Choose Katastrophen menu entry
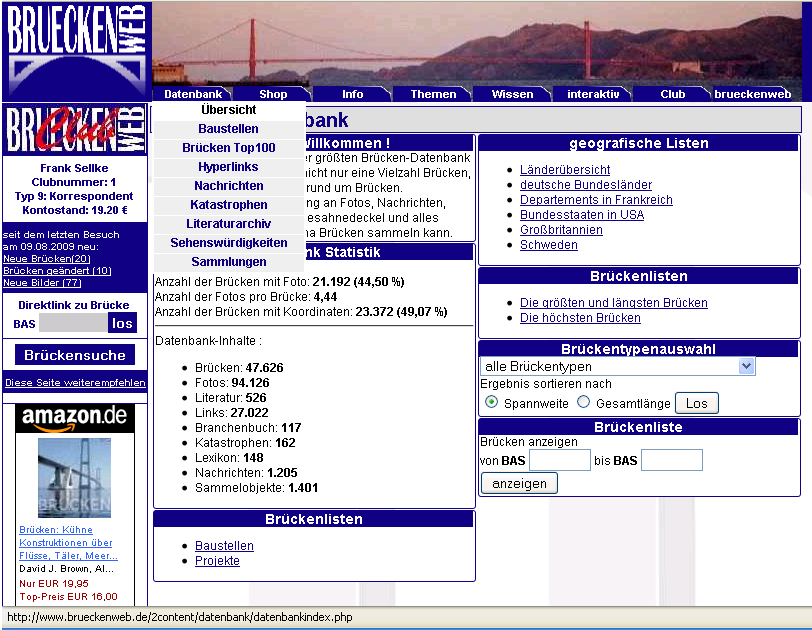812x630 pixels. pyautogui.click(x=229, y=205)
